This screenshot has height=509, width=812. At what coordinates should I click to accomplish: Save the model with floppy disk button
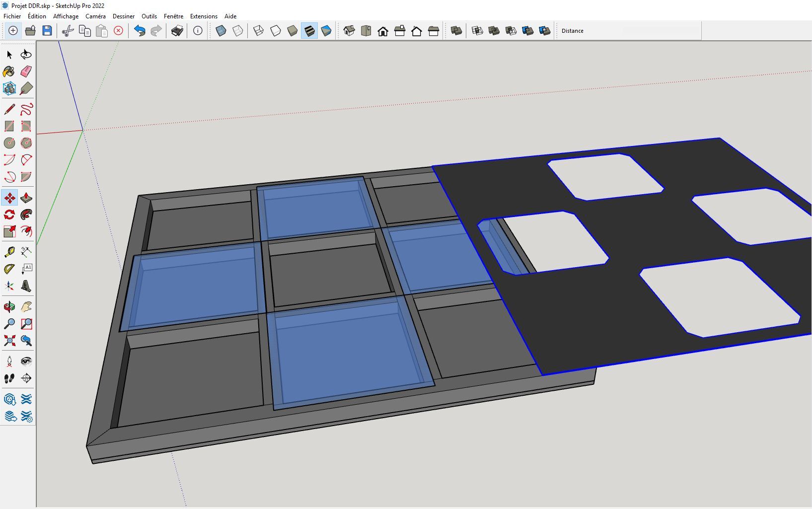click(x=47, y=31)
